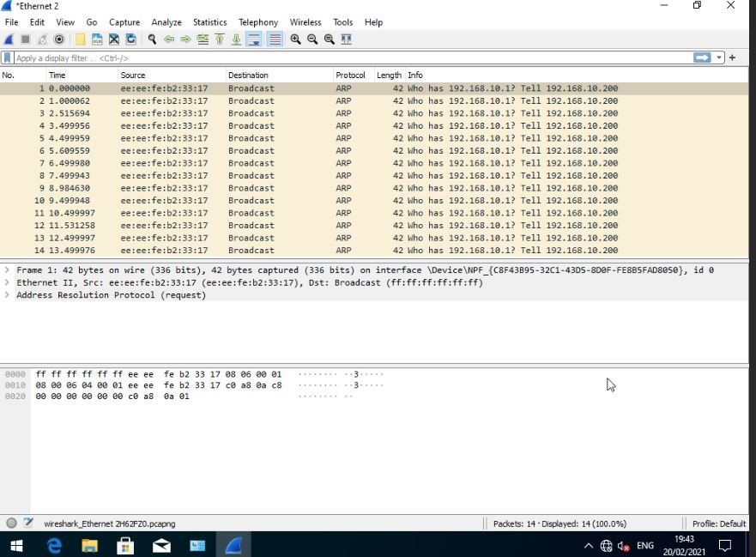Zoom in main window text
This screenshot has width=756, height=557.
pyautogui.click(x=295, y=39)
